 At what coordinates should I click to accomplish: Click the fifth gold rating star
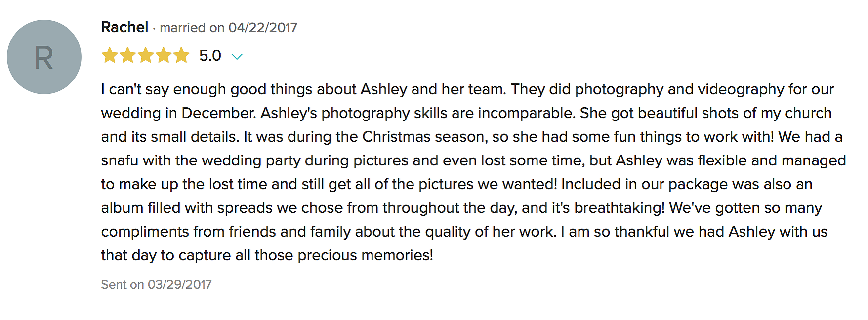tap(181, 55)
